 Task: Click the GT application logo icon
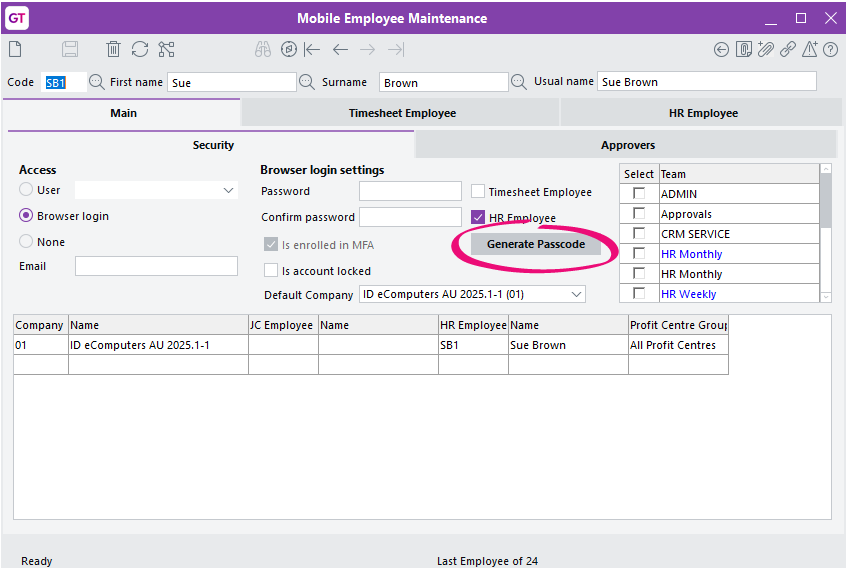(x=17, y=18)
